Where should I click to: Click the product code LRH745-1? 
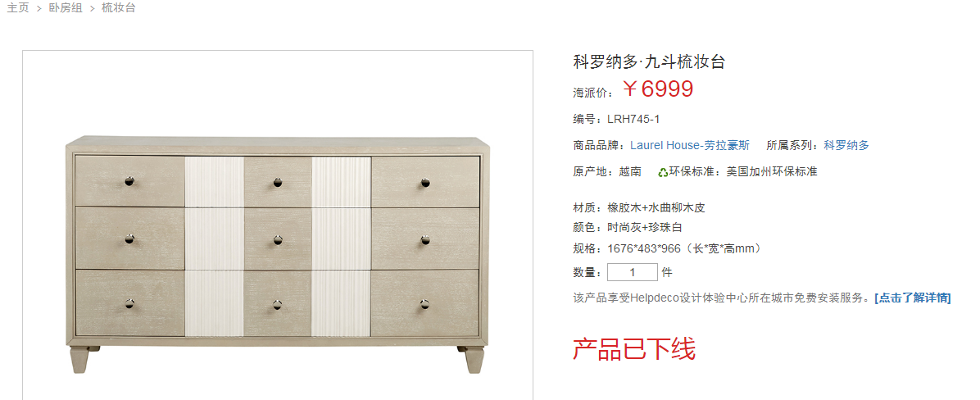tap(633, 119)
